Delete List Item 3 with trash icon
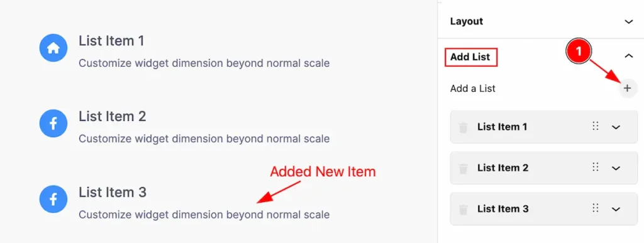 click(464, 210)
